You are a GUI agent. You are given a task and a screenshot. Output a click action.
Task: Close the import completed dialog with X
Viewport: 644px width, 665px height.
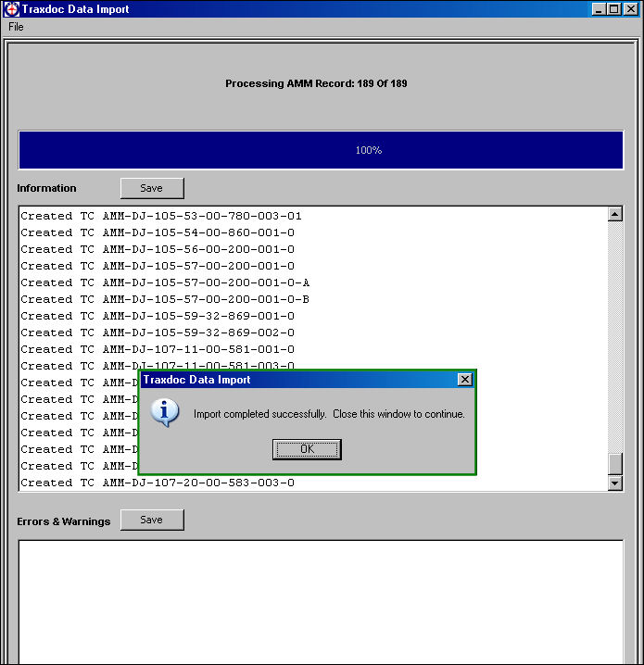(465, 380)
